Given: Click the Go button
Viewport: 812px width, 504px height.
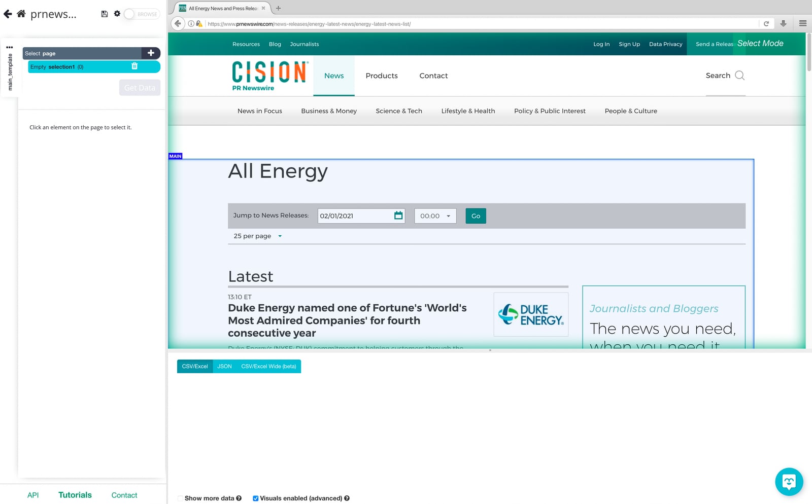Looking at the screenshot, I should tap(476, 216).
